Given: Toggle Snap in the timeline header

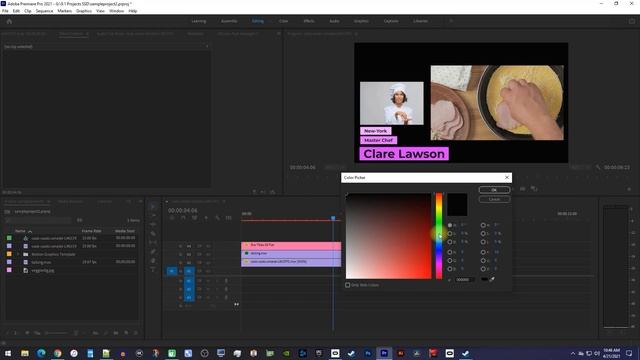Looking at the screenshot, I should 183,218.
